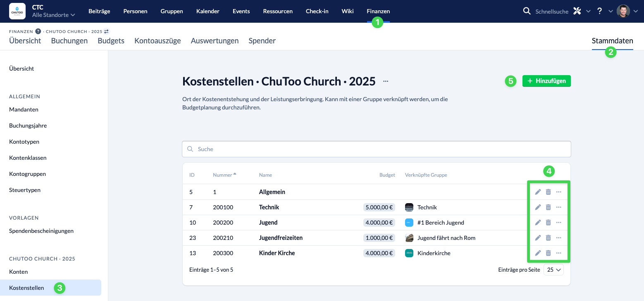Open the three-dot menu next to page title
The width and height of the screenshot is (644, 301).
[386, 81]
